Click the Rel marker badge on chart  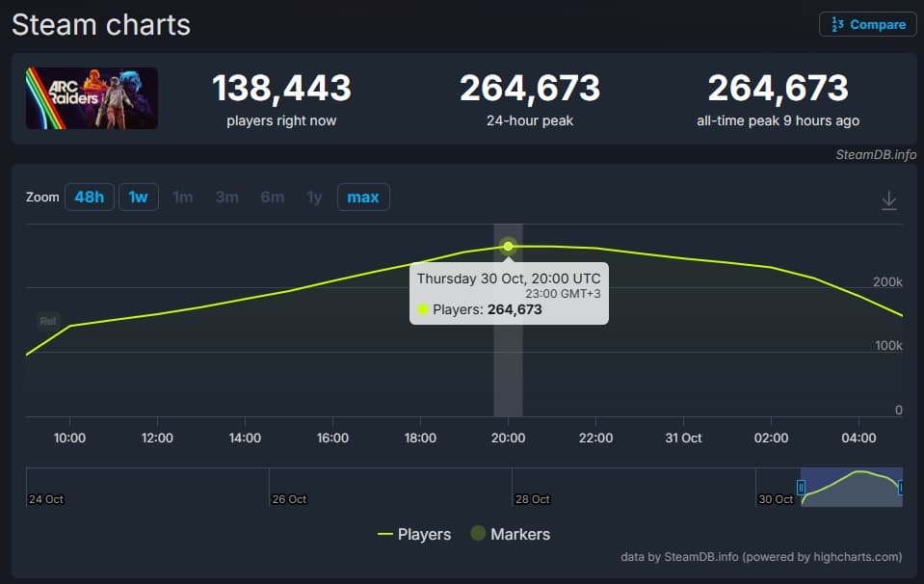click(48, 321)
